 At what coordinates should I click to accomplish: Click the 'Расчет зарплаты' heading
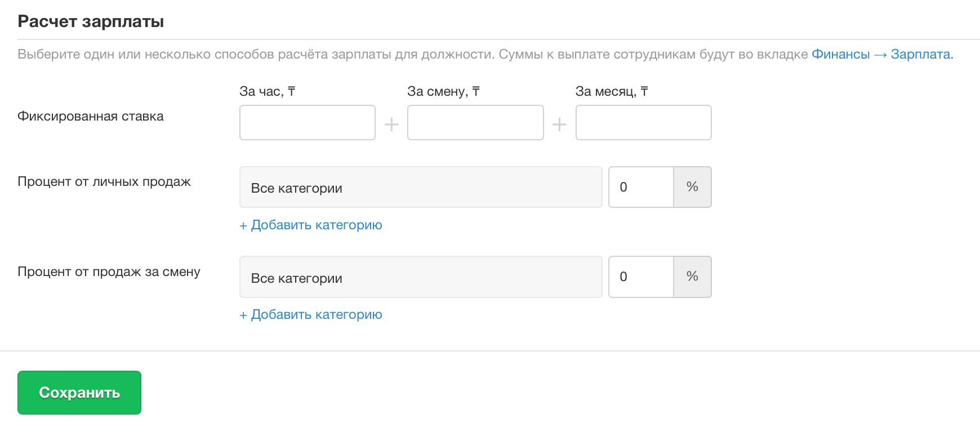point(91,21)
